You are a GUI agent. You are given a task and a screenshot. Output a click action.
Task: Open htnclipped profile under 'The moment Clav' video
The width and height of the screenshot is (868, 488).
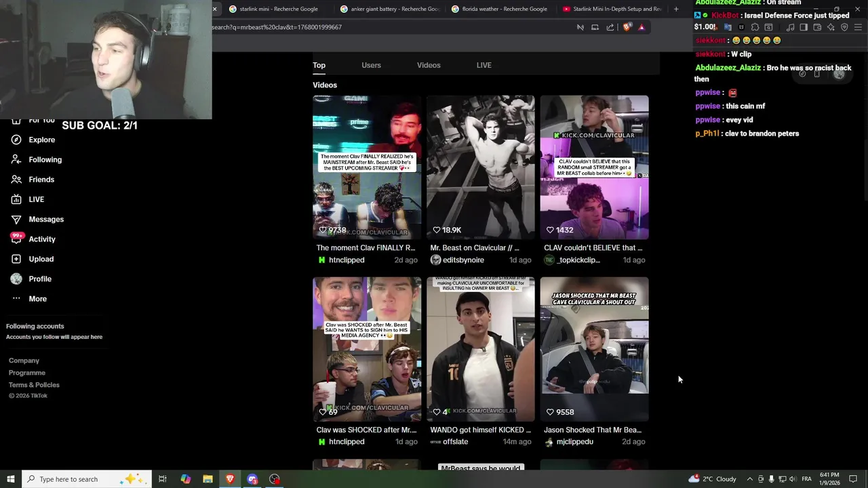pyautogui.click(x=347, y=260)
